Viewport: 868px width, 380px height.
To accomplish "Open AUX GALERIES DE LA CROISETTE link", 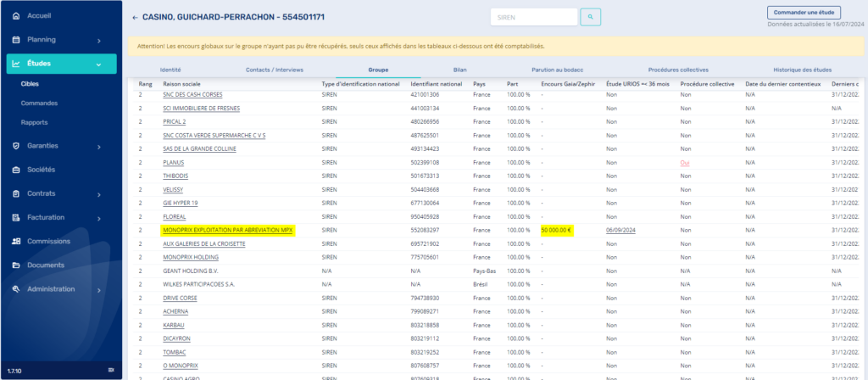I will click(x=204, y=243).
